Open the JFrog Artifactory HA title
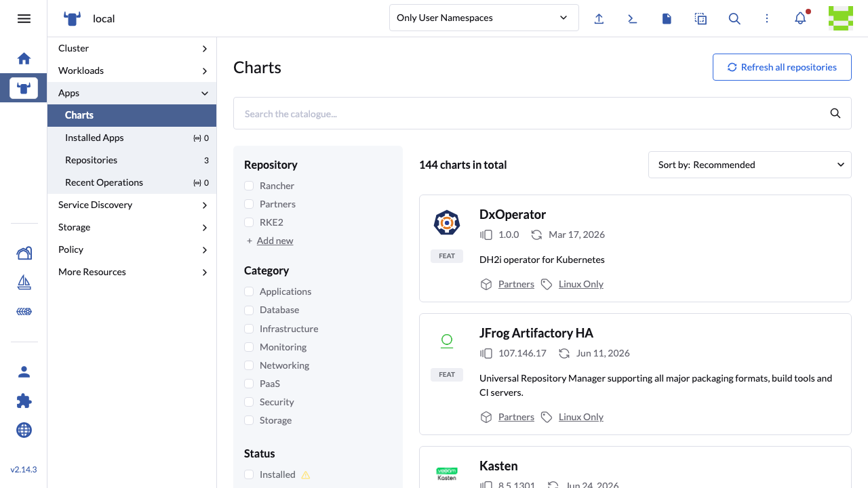The width and height of the screenshot is (868, 488). (536, 333)
